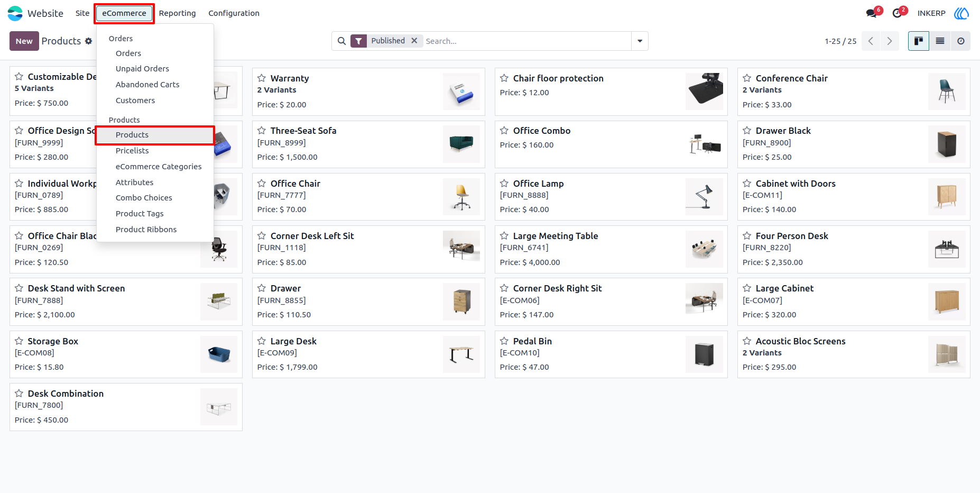The image size is (980, 493).
Task: Toggle favorite on Large Meeting Table
Action: point(504,236)
